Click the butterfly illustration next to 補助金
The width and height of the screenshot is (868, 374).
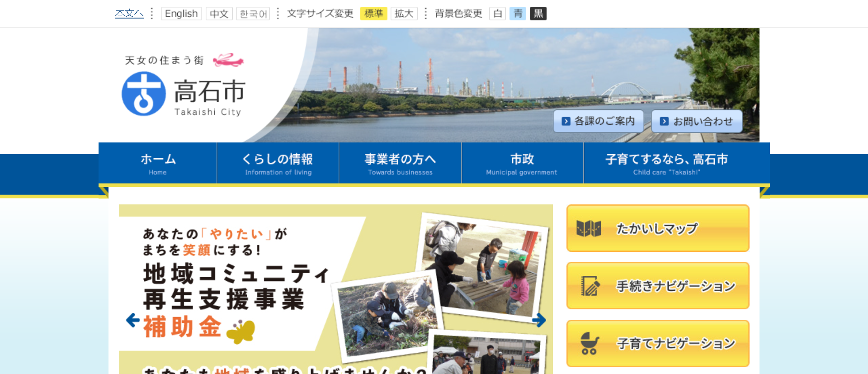pos(241,331)
